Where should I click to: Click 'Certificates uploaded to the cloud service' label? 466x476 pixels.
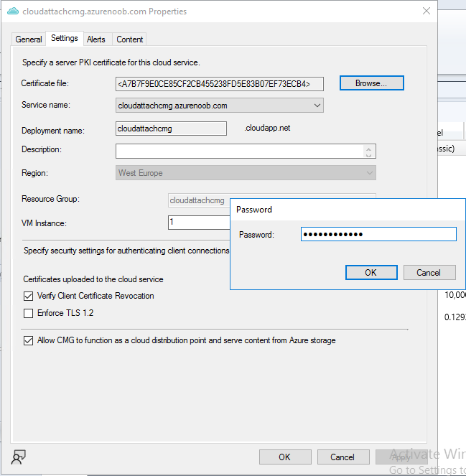point(93,279)
